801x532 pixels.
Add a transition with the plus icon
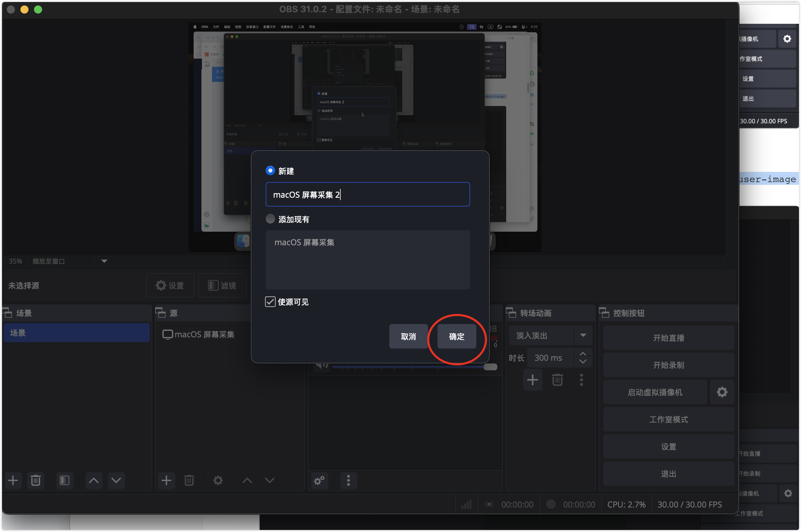(x=533, y=380)
